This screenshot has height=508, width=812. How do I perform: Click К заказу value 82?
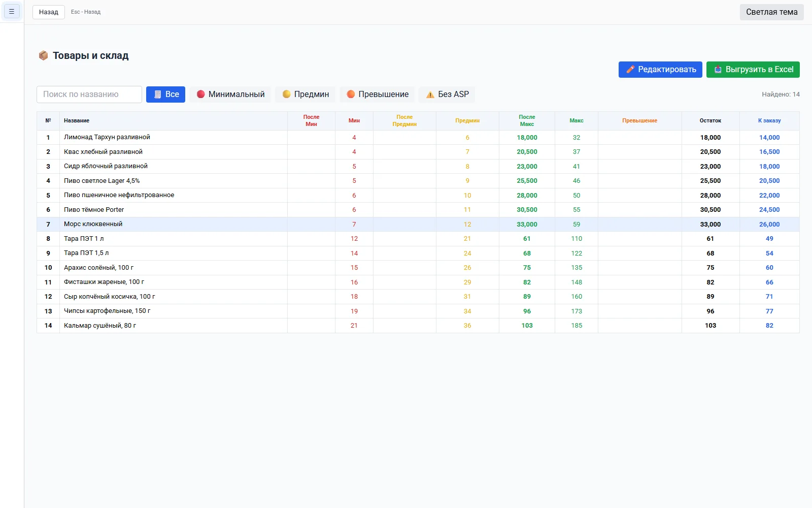(x=769, y=326)
